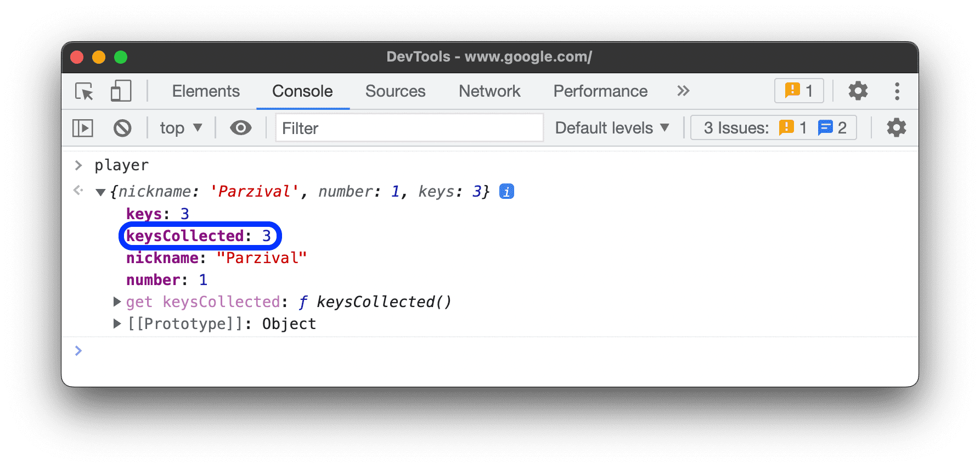Clear the console
The width and height of the screenshot is (980, 468).
pos(122,128)
